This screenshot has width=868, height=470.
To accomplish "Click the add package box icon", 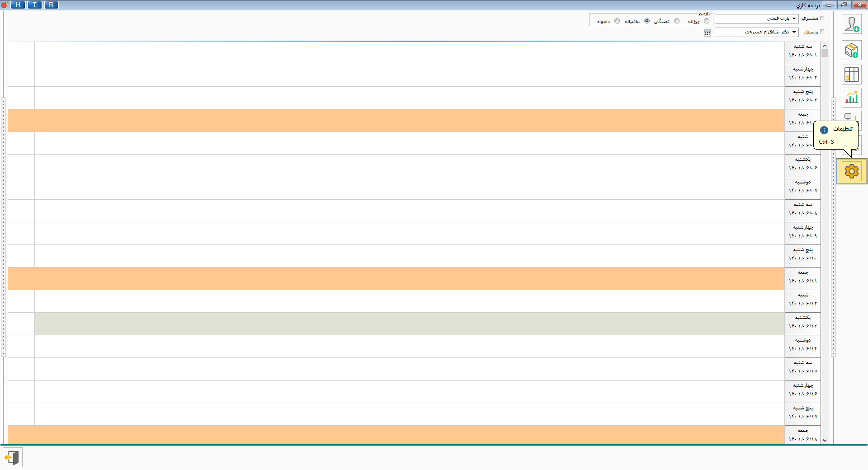I will click(851, 51).
